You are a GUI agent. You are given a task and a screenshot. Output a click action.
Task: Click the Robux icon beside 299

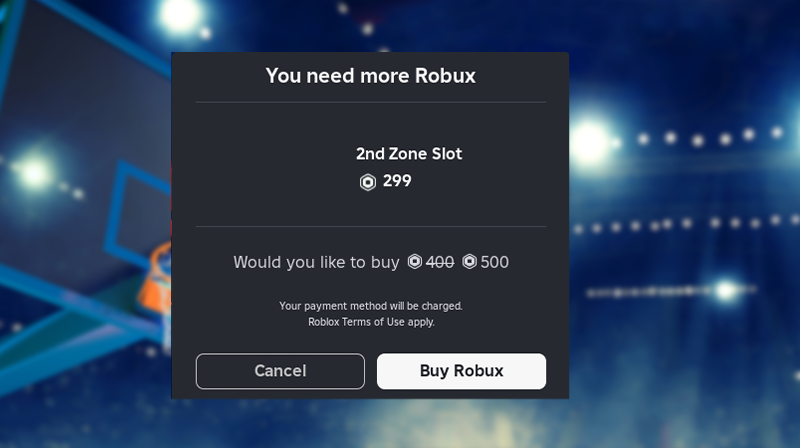pyautogui.click(x=368, y=182)
